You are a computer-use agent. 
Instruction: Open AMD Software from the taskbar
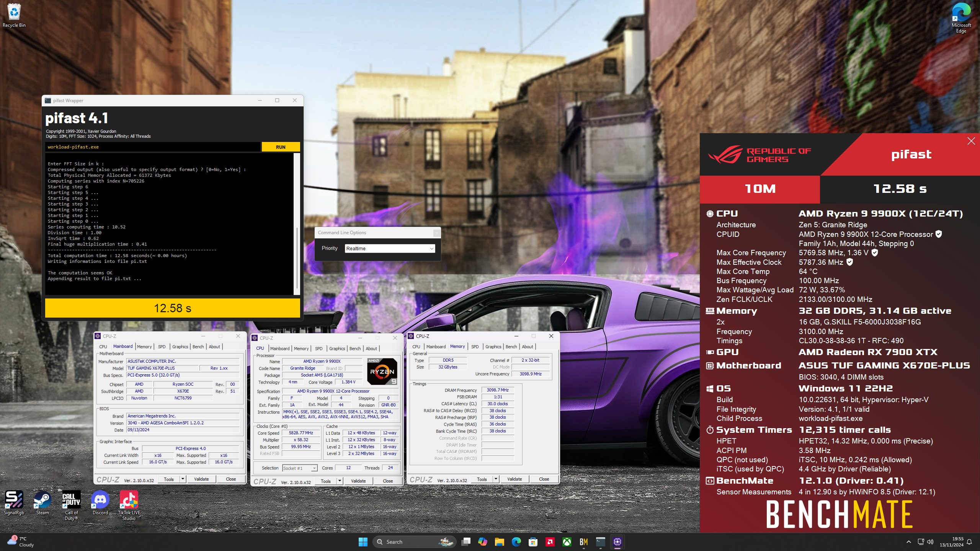point(550,542)
